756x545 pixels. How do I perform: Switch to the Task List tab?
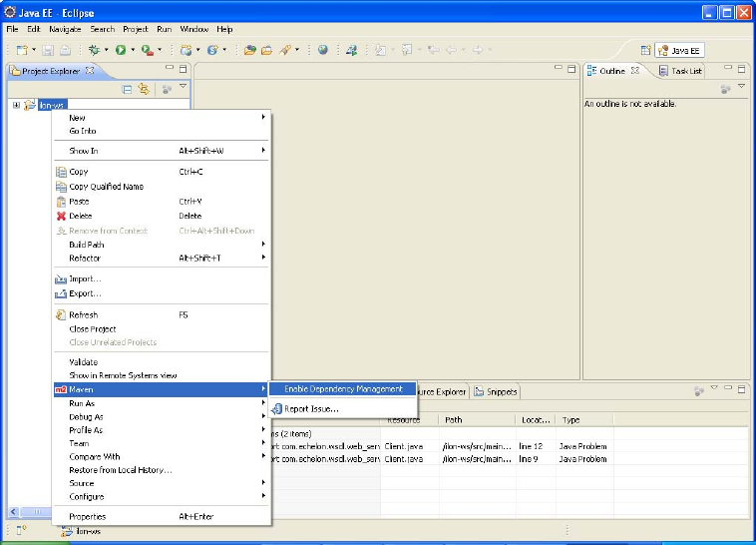tap(680, 71)
